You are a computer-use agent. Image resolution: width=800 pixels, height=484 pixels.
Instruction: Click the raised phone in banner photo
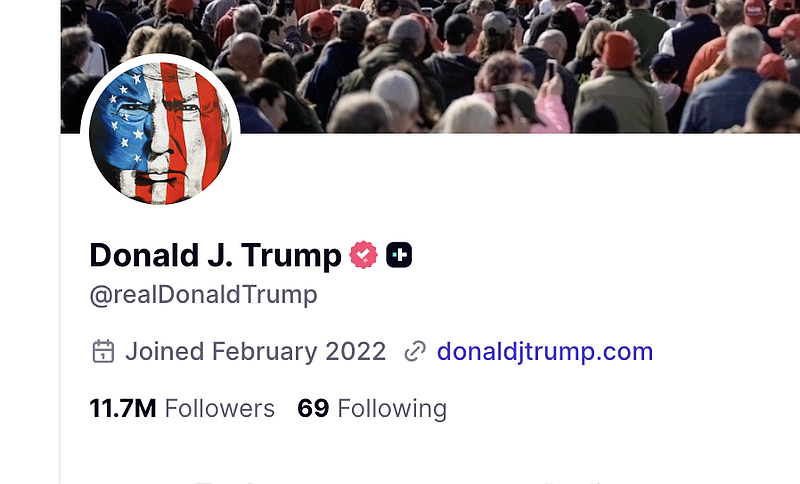552,70
